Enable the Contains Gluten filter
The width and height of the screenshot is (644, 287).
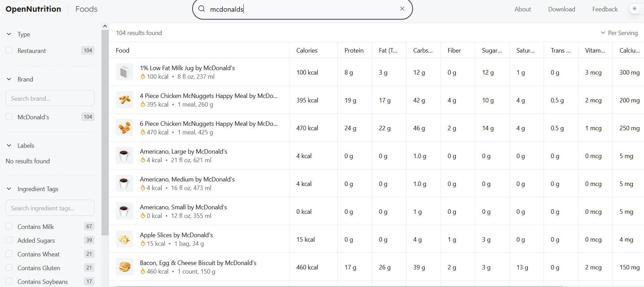click(9, 268)
